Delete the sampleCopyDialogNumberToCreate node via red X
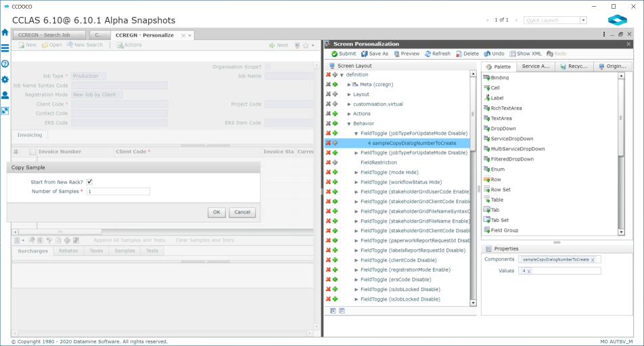 coord(328,143)
